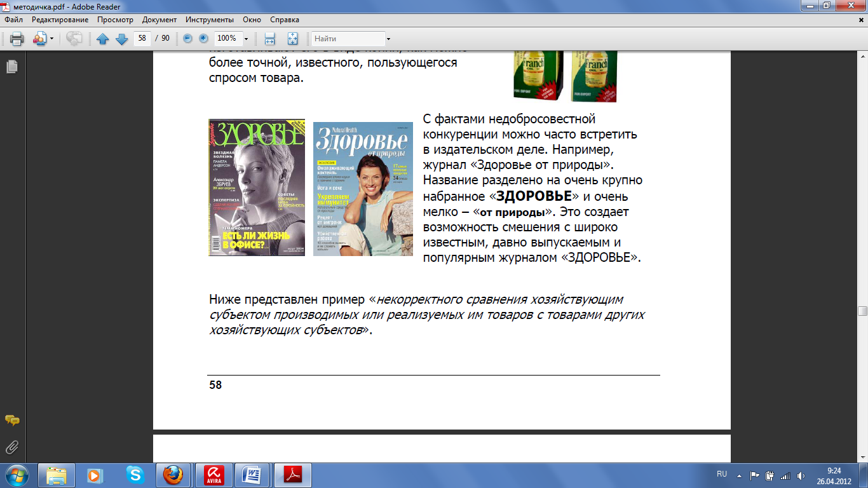Click the italic phrase 'некорректного сравнения хозяйствующим'

click(500, 299)
